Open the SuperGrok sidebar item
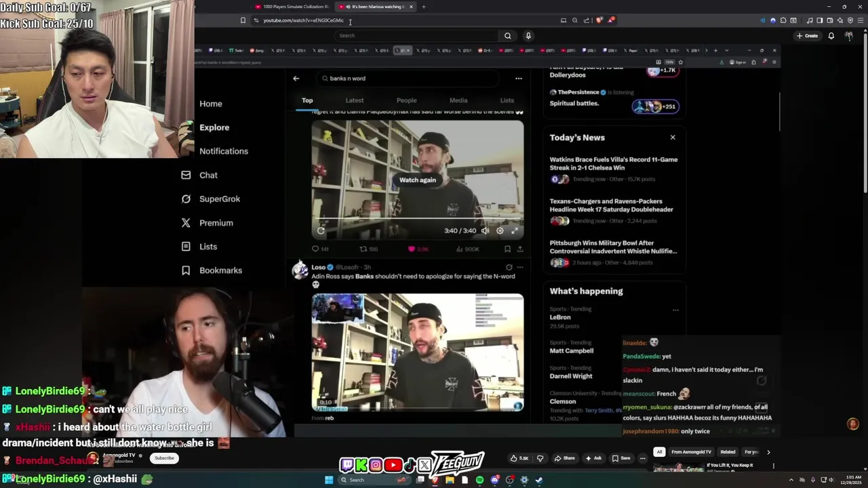Image resolution: width=868 pixels, height=488 pixels. [x=211, y=199]
